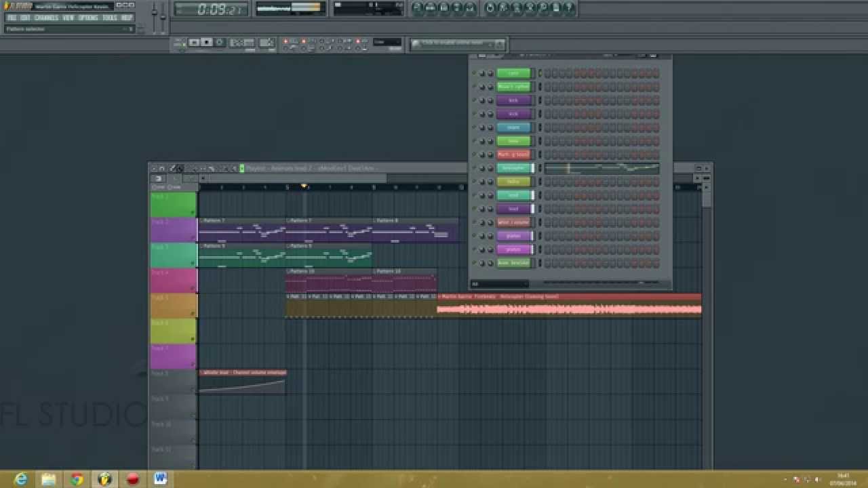
Task: Select the Martin Garrix audio clip
Action: point(569,306)
